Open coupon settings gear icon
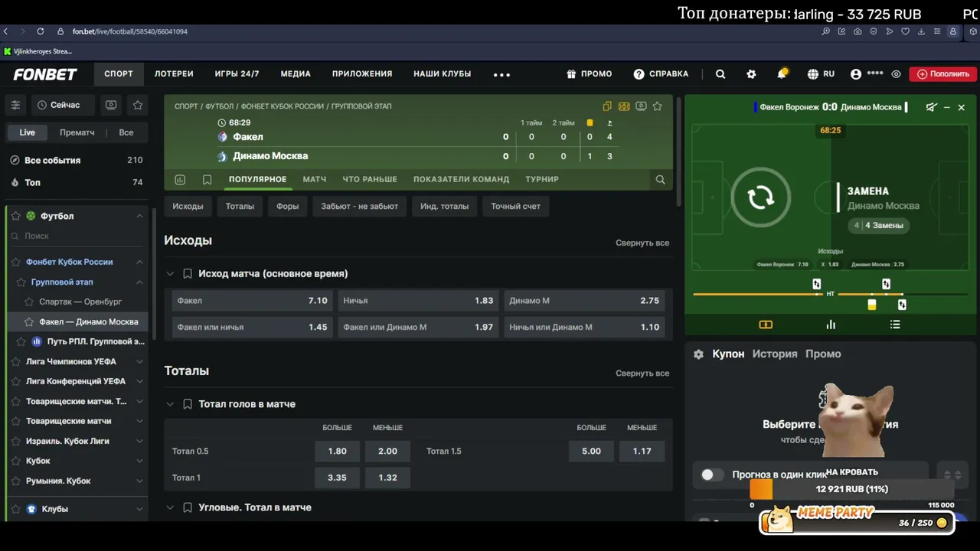This screenshot has width=980, height=551. pos(698,354)
